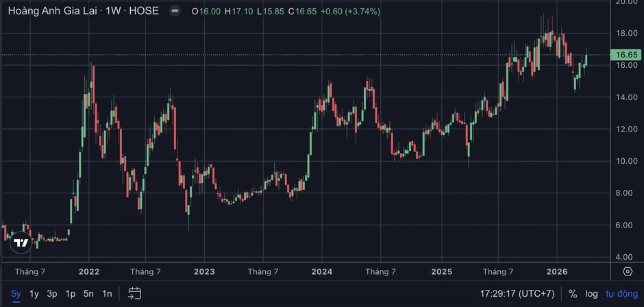644x307 pixels.
Task: Click the 10.00 price axis label
Action: pyautogui.click(x=626, y=160)
